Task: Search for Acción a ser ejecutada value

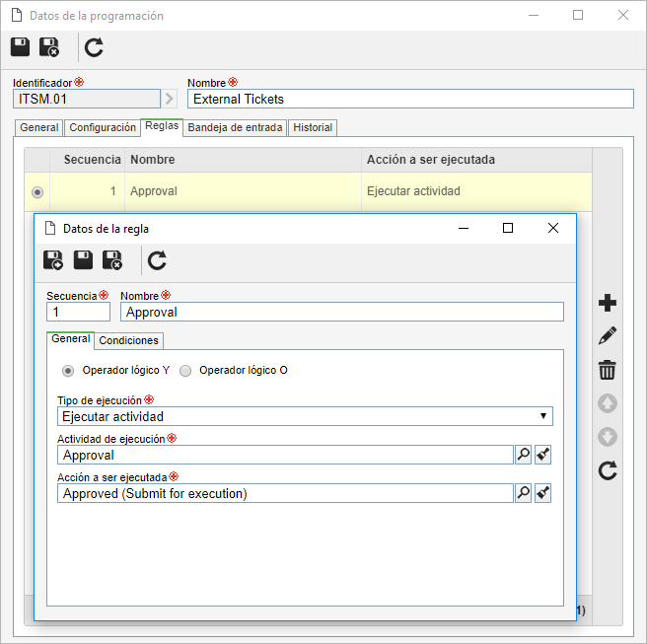Action: 523,493
